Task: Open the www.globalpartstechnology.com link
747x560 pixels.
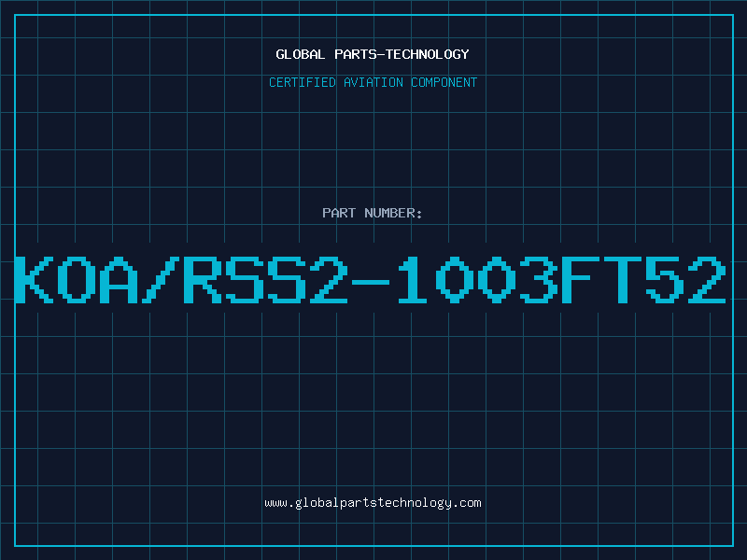Action: tap(373, 503)
